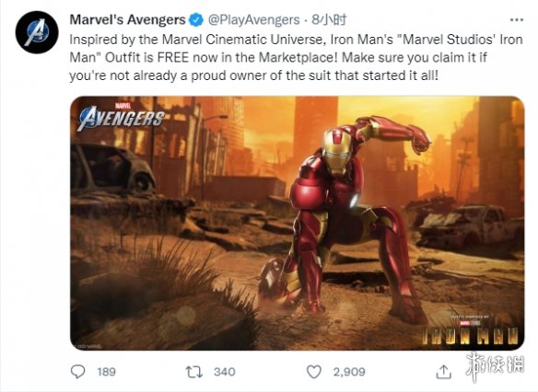Open the Marvel's Avengers profile avatar
The width and height of the screenshot is (538, 392).
tap(37, 32)
